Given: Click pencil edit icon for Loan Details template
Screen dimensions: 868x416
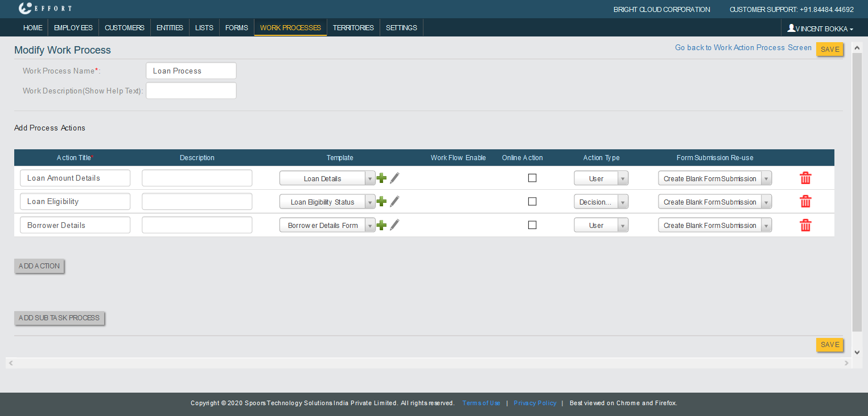Looking at the screenshot, I should [394, 178].
